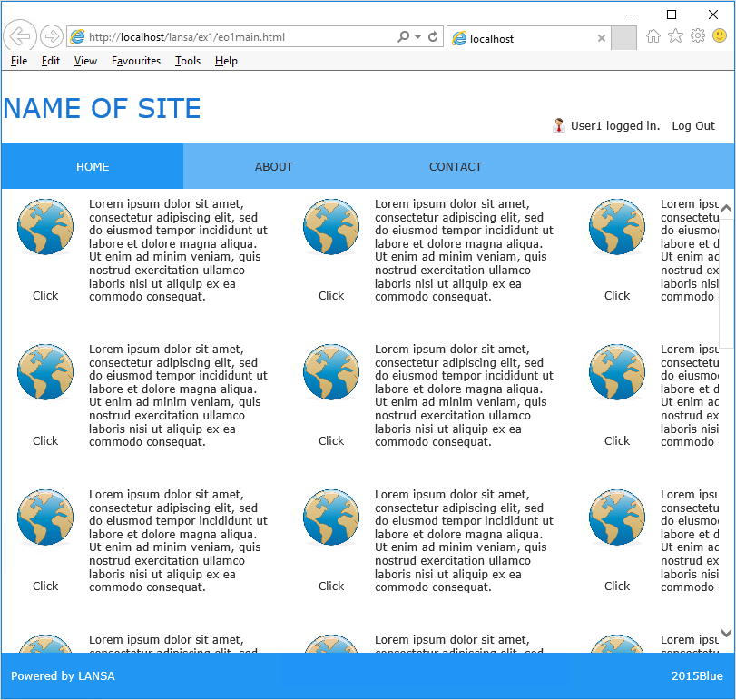The width and height of the screenshot is (736, 700).
Task: Minimize the browser window
Action: [631, 15]
